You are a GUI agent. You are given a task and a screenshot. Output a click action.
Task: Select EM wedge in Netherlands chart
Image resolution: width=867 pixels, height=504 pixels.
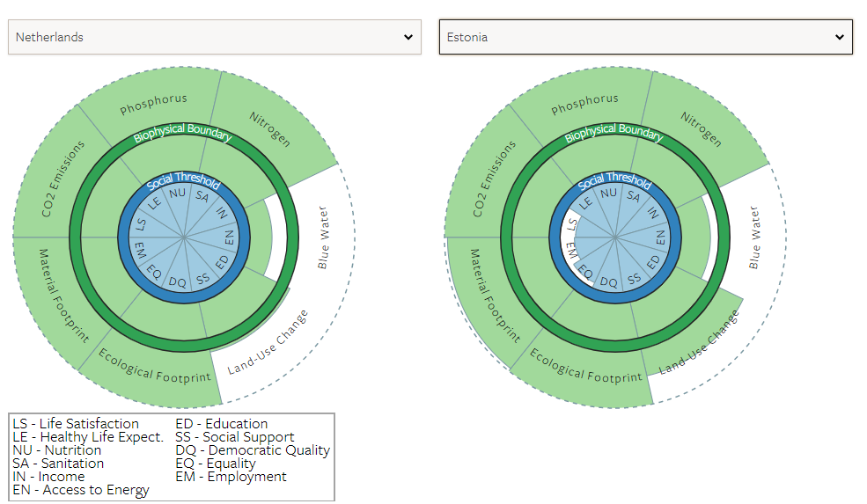coord(140,251)
